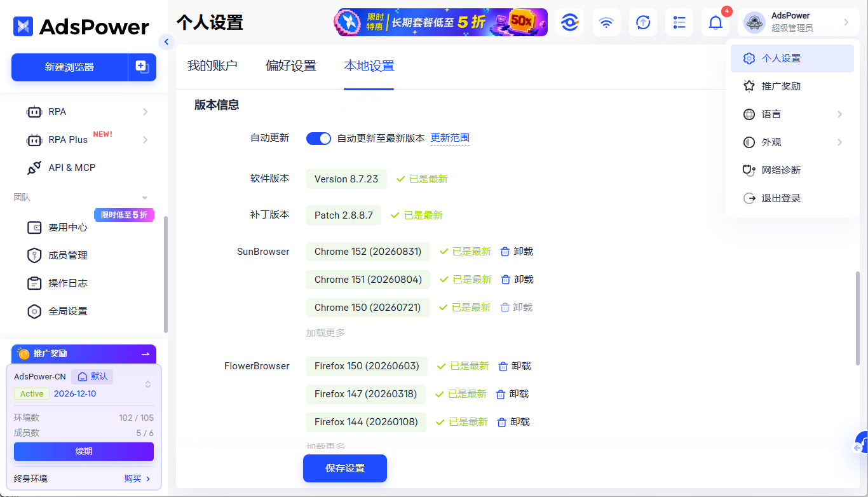Click the Wi-Fi network icon
868x497 pixels.
point(607,22)
